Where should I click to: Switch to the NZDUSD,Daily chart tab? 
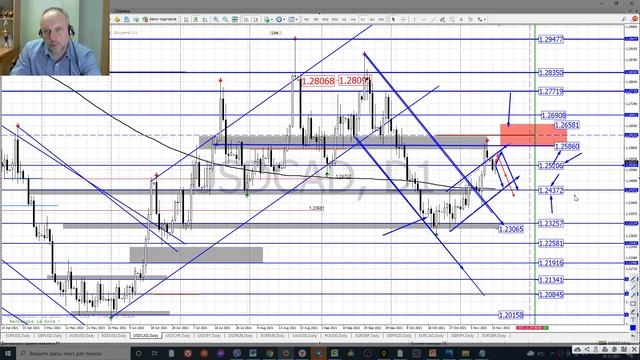(x=114, y=336)
